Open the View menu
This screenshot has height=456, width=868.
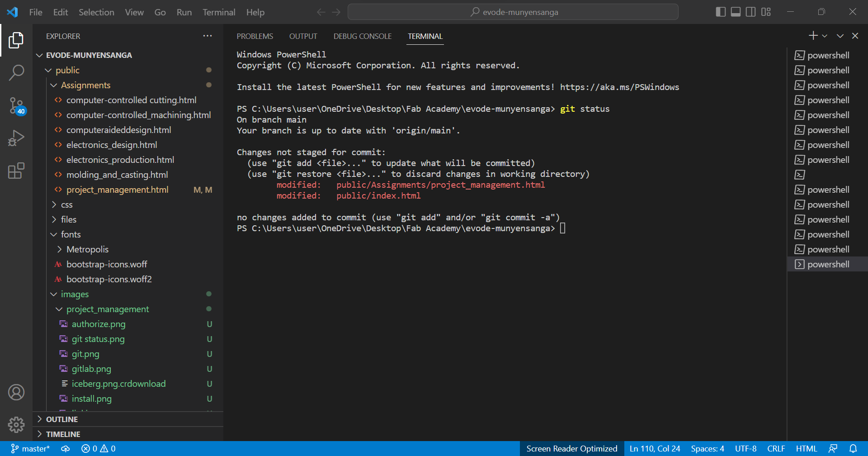134,12
